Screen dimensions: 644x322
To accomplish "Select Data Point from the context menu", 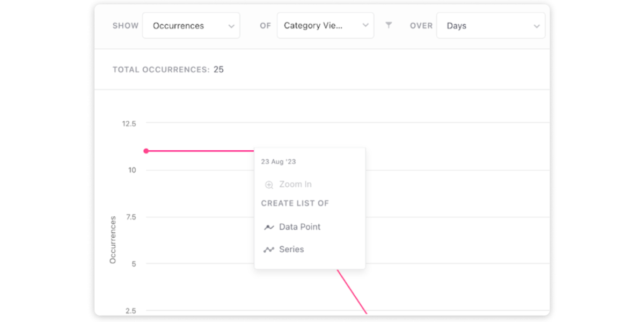I will point(299,226).
